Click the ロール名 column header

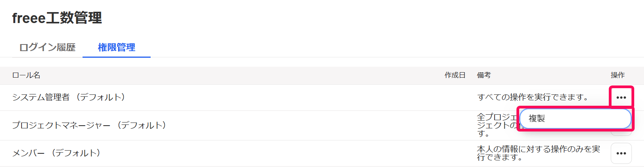(x=26, y=75)
